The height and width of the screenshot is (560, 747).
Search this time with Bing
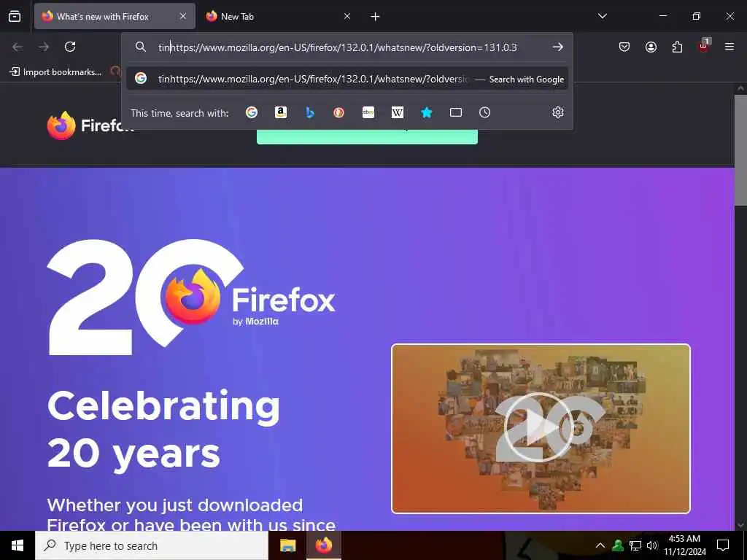click(x=309, y=112)
